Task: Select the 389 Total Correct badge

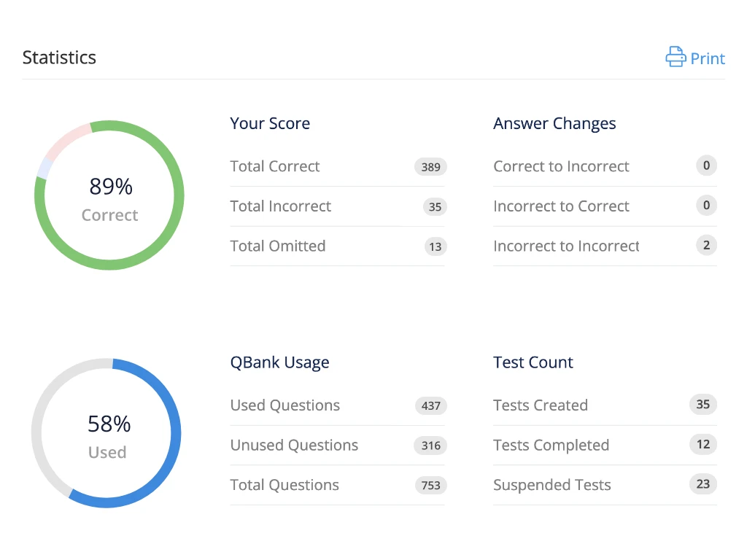Action: (x=430, y=167)
